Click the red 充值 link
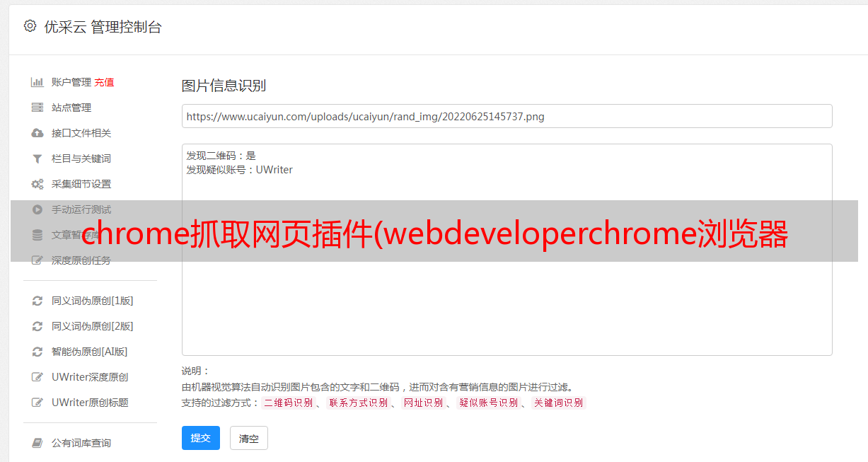The image size is (868, 462). click(x=104, y=82)
